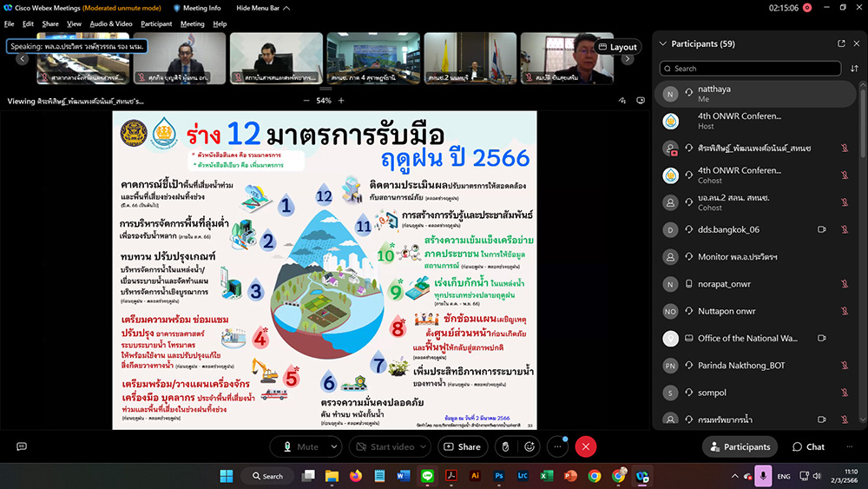Open the reactions emoji picker

click(529, 446)
